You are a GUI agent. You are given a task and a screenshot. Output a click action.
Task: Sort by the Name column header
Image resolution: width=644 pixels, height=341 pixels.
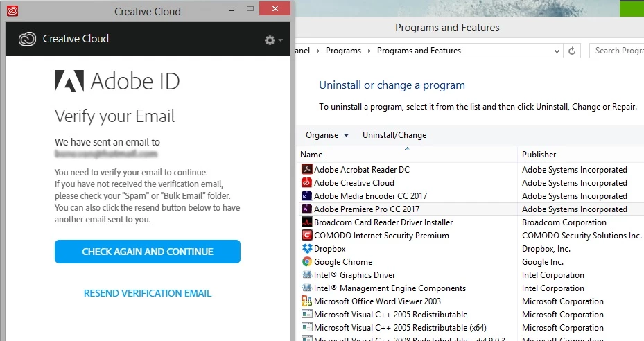407,155
